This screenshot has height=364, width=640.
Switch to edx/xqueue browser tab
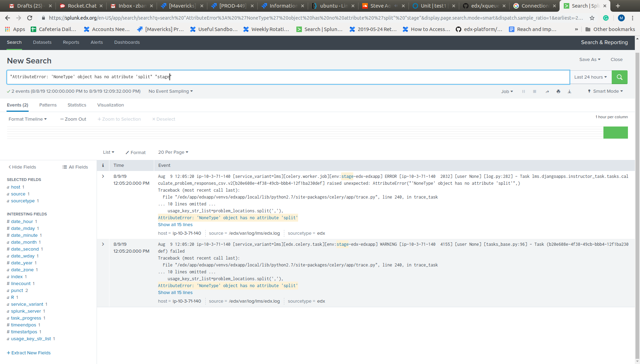click(484, 6)
